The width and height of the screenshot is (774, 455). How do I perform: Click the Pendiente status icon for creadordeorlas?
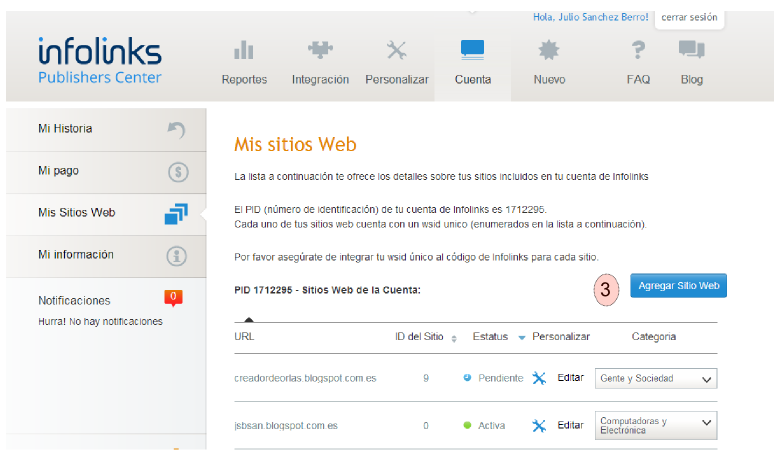[x=467, y=378]
